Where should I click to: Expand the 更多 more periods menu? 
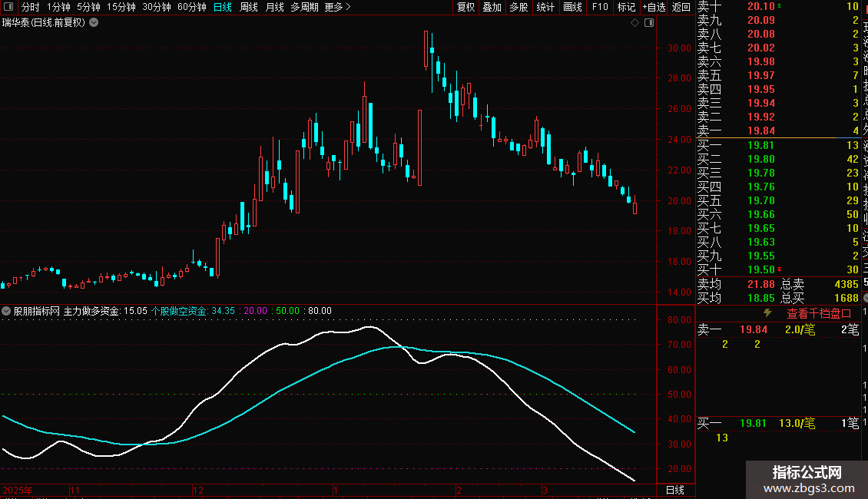point(338,7)
